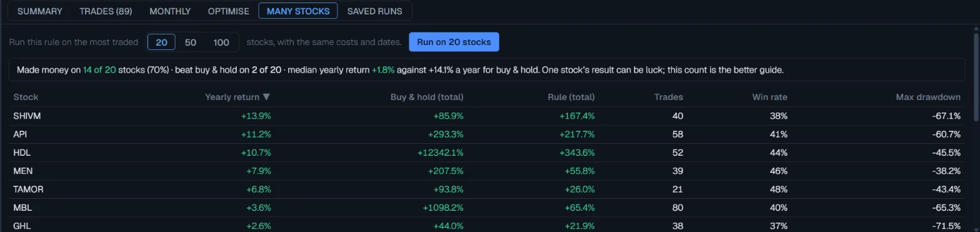Click the '14 of 20' summary text
980x232 pixels.
pyautogui.click(x=99, y=70)
